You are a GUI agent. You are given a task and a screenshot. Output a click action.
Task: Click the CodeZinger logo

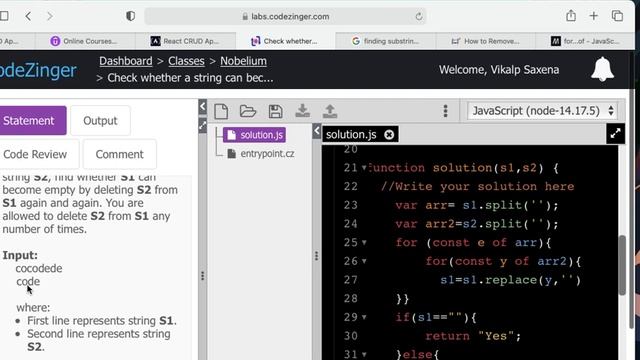tap(38, 70)
